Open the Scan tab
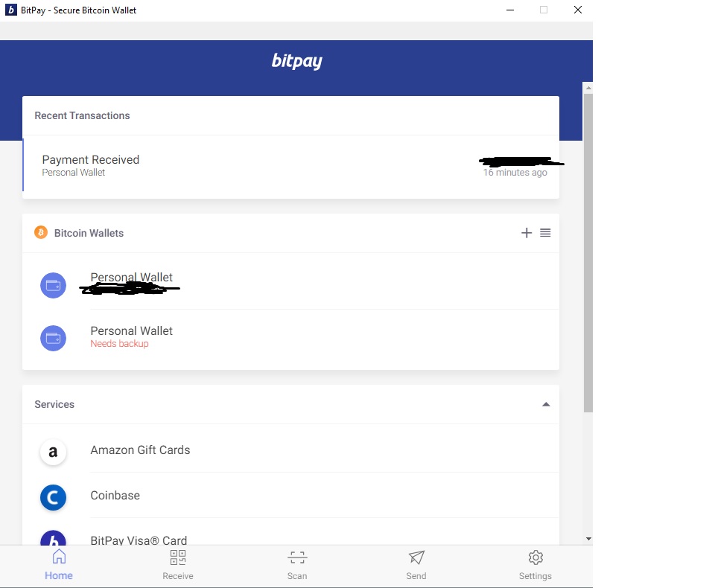This screenshot has width=715, height=588. tap(297, 565)
